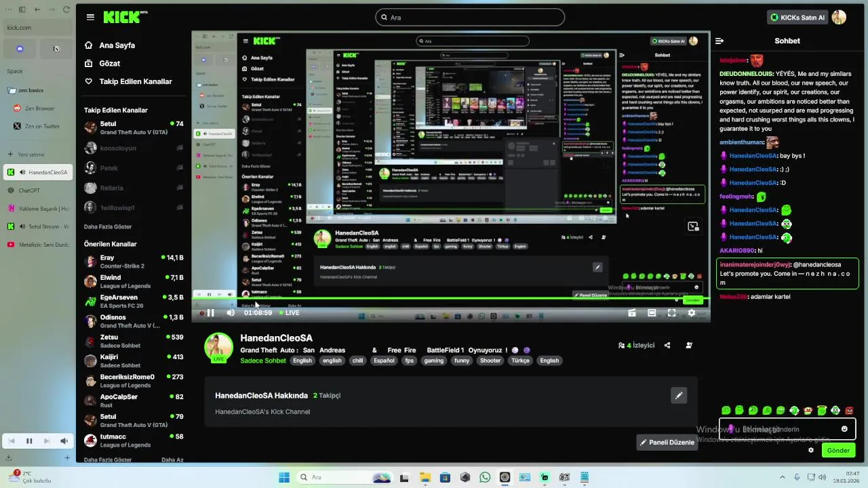Open offline channel konsoloyun

click(134, 148)
